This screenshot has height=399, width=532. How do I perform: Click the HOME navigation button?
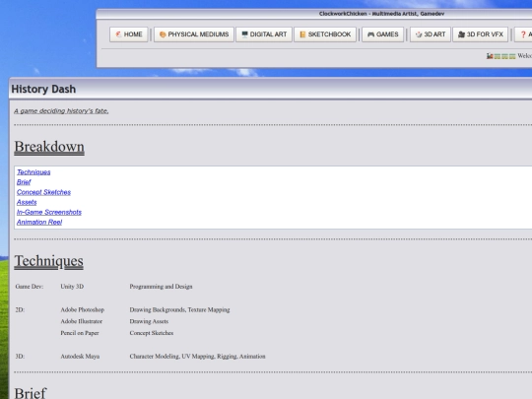pos(129,34)
